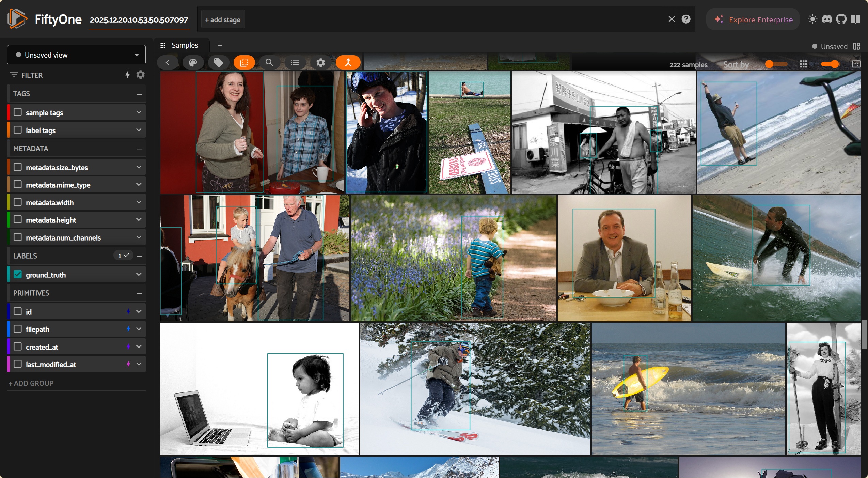
Task: Clear view stages with the X icon
Action: pos(671,19)
